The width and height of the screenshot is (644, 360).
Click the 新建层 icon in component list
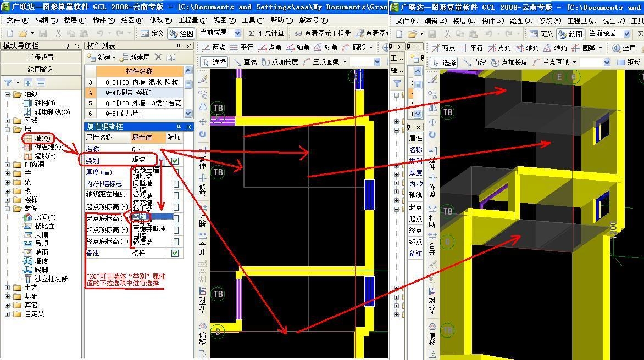[135, 57]
